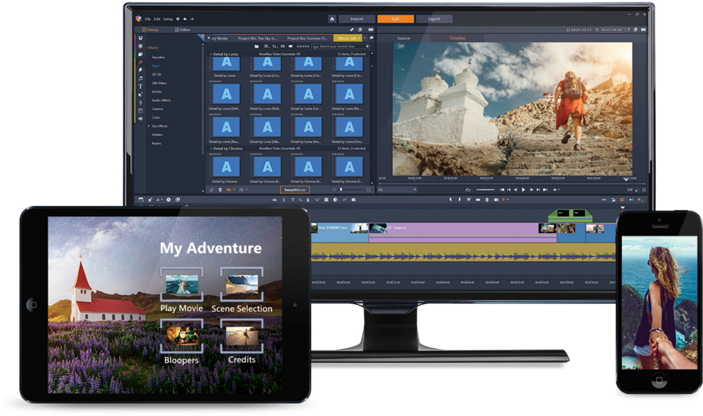
Task: Open the Export tab
Action: click(434, 19)
